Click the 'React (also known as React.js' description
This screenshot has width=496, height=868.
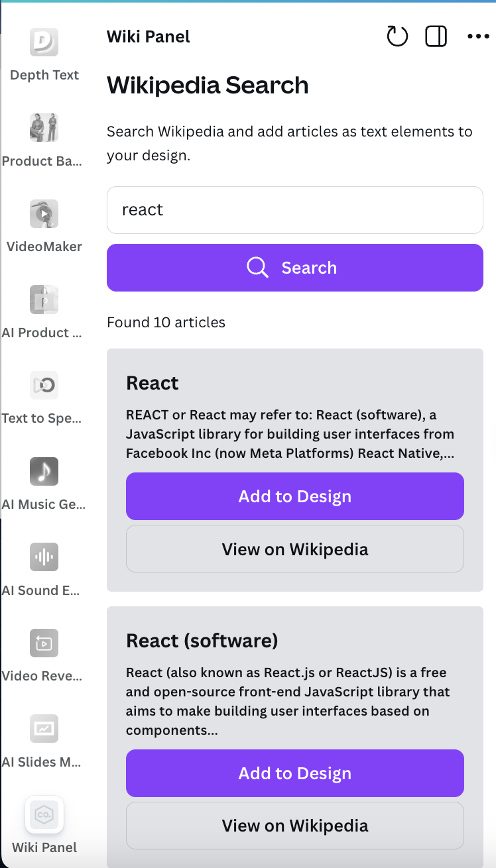click(288, 702)
